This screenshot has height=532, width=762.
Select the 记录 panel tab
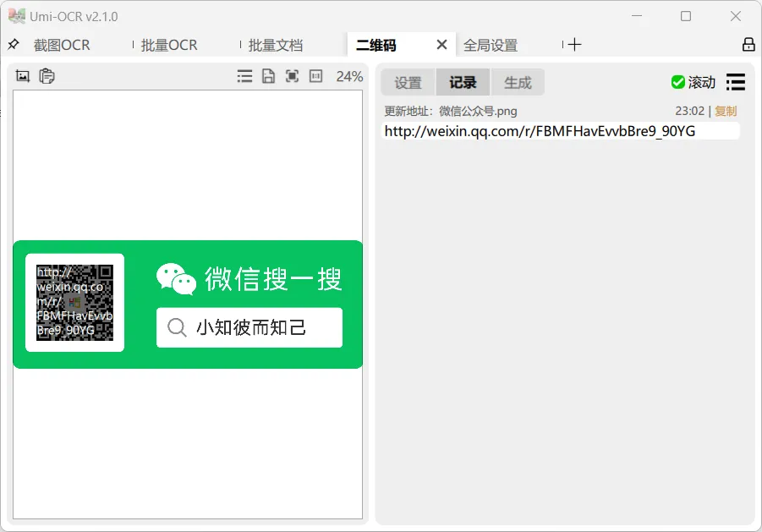(463, 82)
